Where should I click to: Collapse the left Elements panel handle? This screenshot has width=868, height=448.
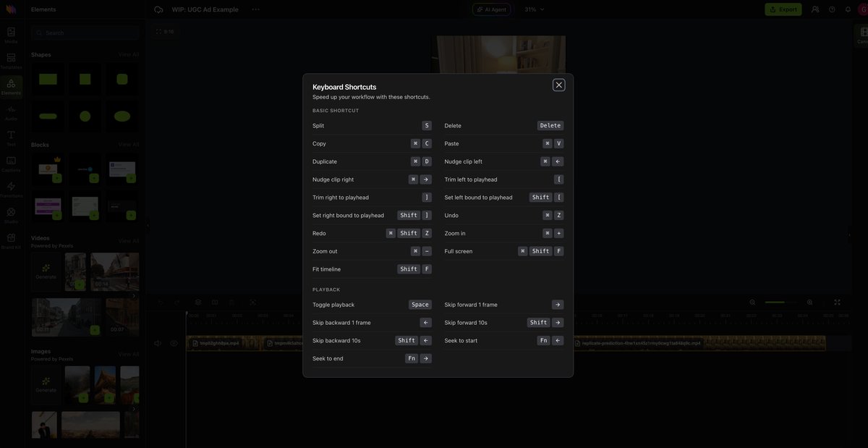click(148, 225)
